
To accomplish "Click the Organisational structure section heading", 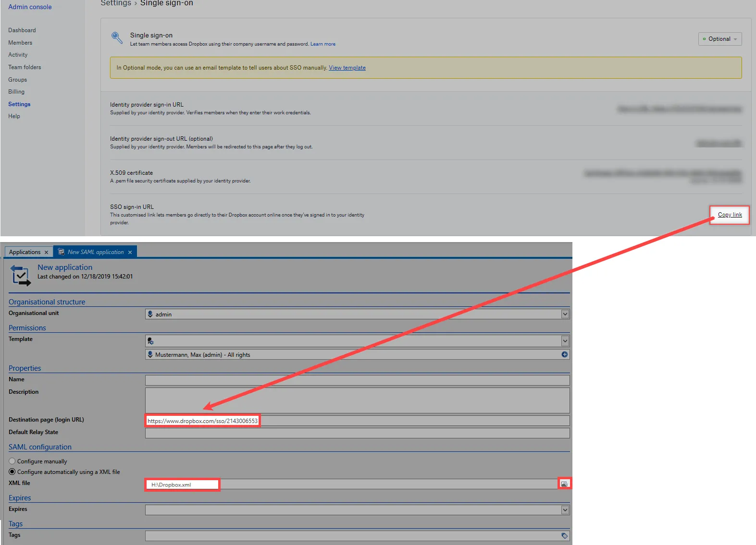I will 47,302.
